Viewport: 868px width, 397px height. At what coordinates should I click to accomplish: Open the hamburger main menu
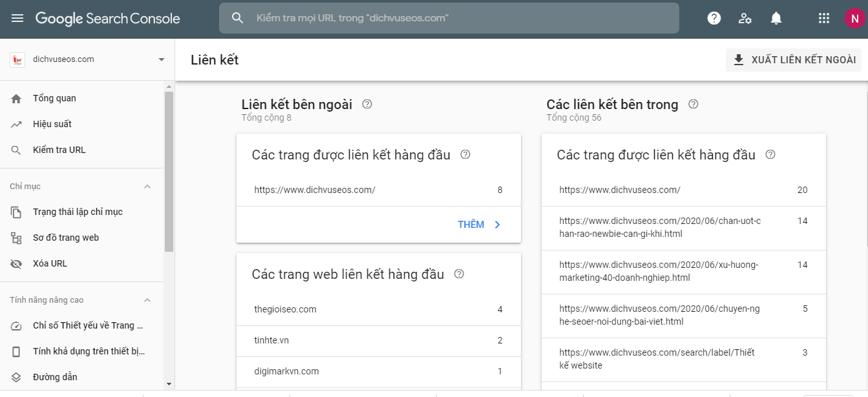pyautogui.click(x=17, y=18)
